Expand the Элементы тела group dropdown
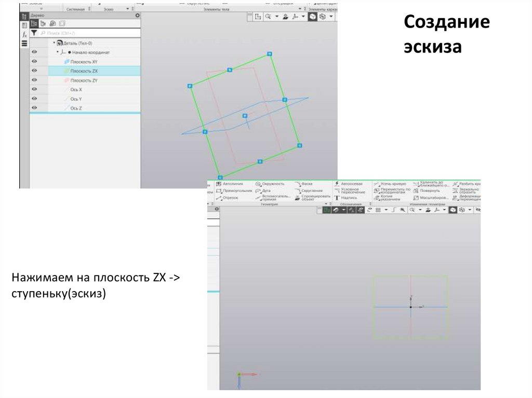The height and width of the screenshot is (398, 532). (300, 9)
